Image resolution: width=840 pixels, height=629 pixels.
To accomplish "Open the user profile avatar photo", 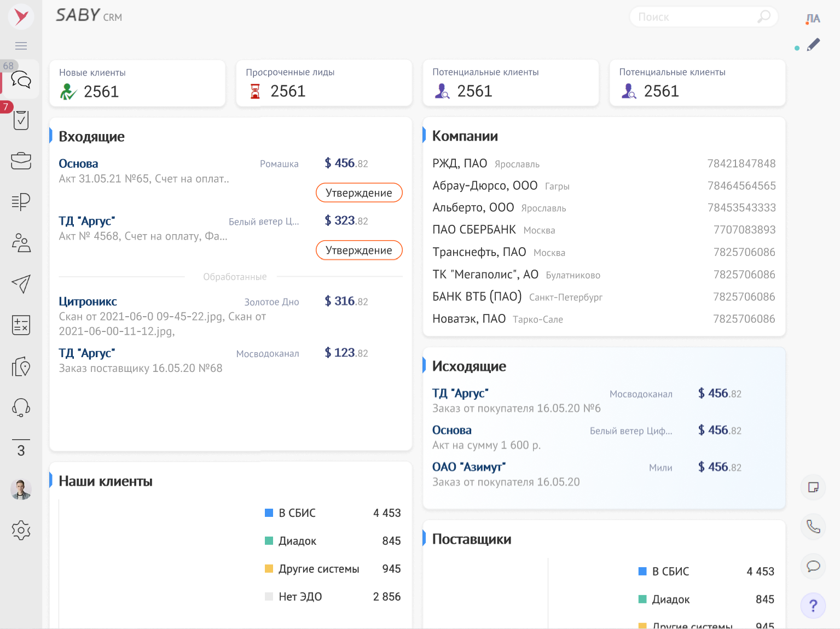I will coord(21,489).
